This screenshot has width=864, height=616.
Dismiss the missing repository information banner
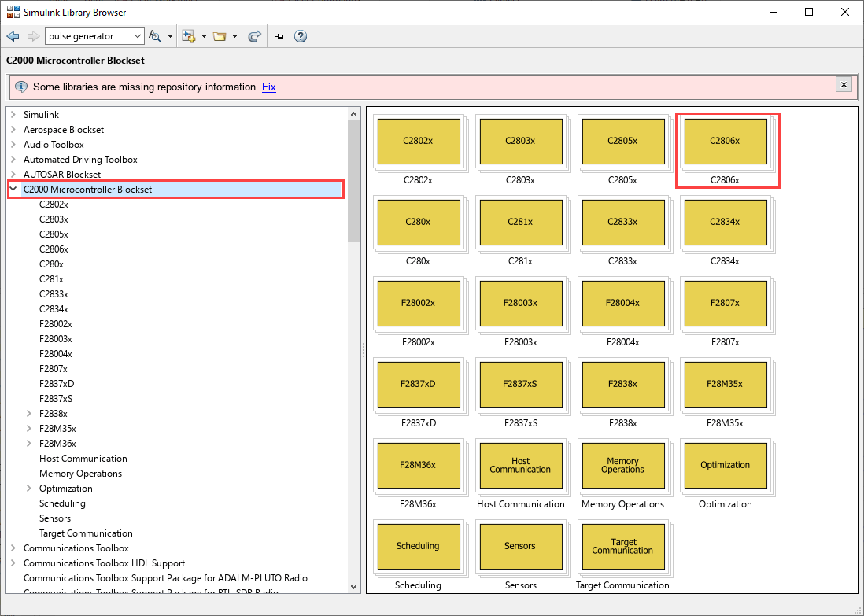click(844, 85)
